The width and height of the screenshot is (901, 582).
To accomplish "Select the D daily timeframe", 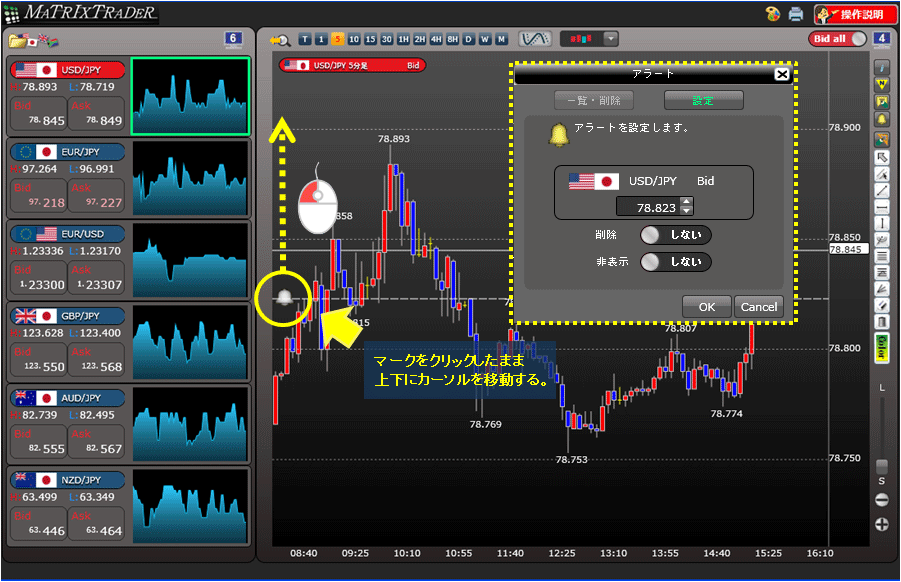I will coord(469,39).
